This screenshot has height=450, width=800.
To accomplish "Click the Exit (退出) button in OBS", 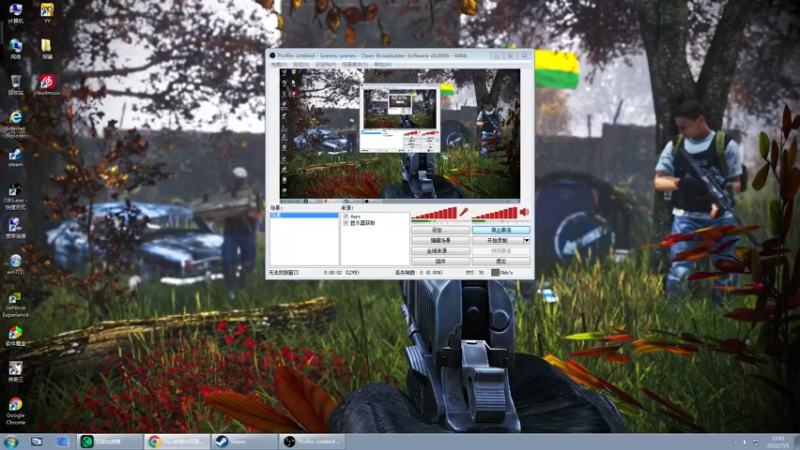I will coord(501,261).
